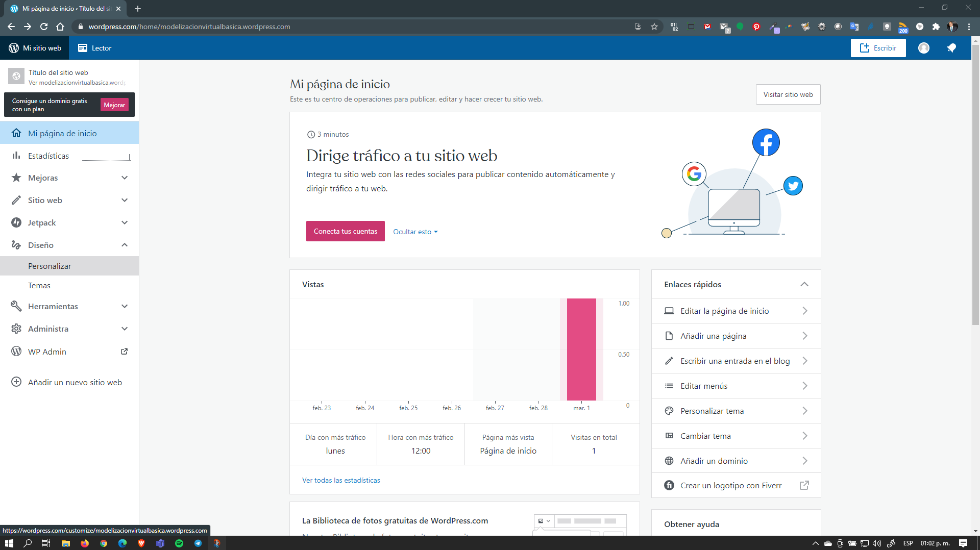Open the Lector reader icon
Image resolution: width=980 pixels, height=550 pixels.
point(83,48)
